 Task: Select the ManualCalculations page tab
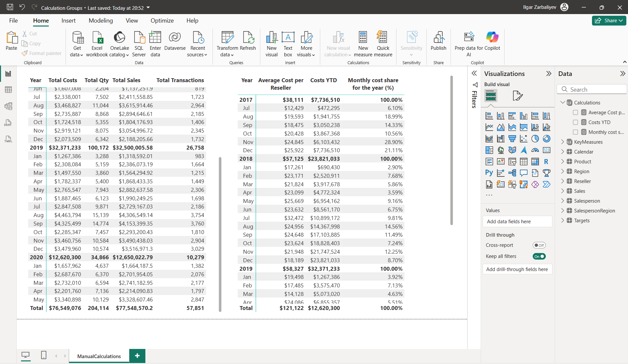click(x=99, y=356)
